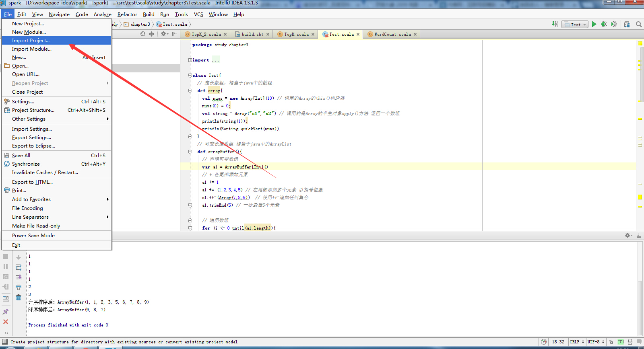Select Import Project... from File menu

[x=56, y=41]
